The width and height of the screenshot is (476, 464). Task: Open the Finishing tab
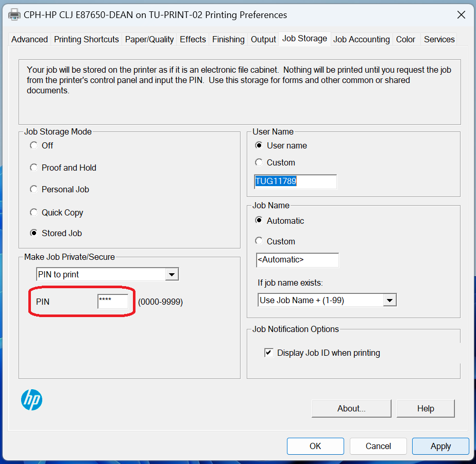[x=228, y=40]
